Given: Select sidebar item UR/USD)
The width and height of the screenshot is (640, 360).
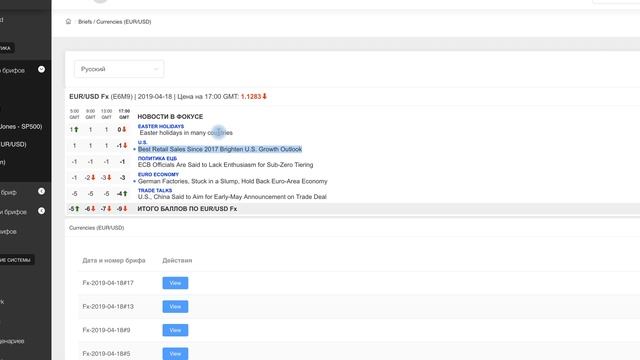Looking at the screenshot, I should (x=13, y=144).
